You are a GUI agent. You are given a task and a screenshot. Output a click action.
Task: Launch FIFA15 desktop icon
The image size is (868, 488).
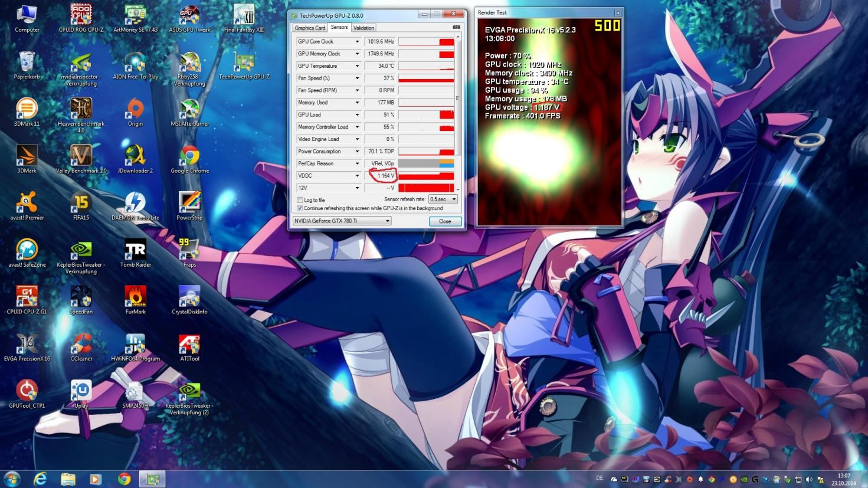coord(81,206)
